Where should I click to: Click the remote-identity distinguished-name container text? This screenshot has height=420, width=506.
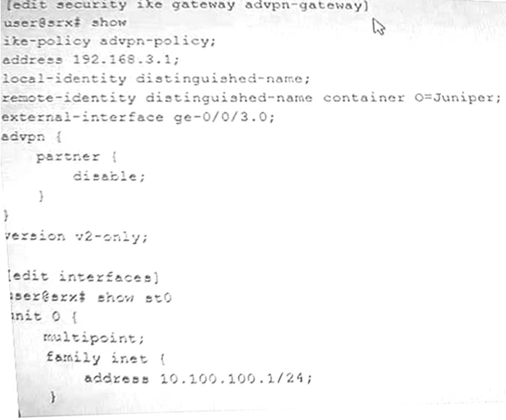pos(203,97)
